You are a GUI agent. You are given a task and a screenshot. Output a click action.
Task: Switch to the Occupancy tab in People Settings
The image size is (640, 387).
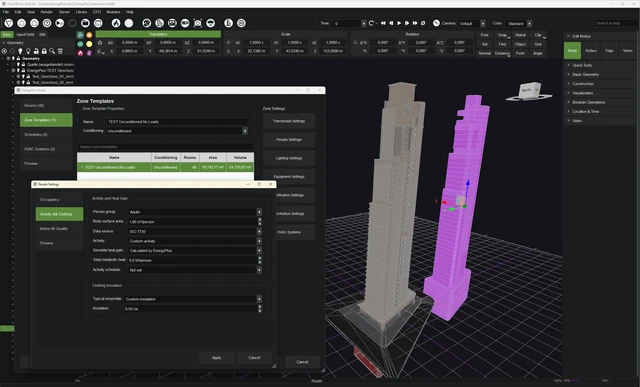pos(59,200)
